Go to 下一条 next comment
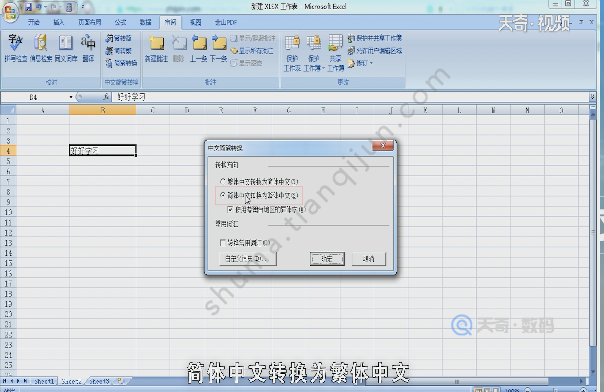Screen dimensions: 604x392 [x=219, y=48]
